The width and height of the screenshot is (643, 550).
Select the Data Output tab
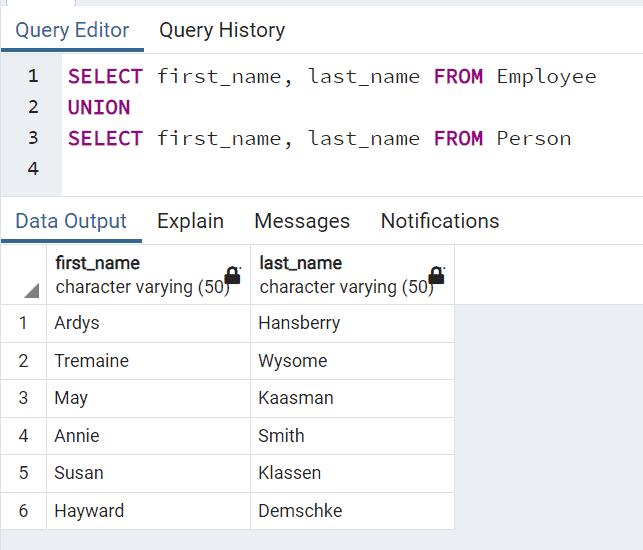pyautogui.click(x=71, y=221)
